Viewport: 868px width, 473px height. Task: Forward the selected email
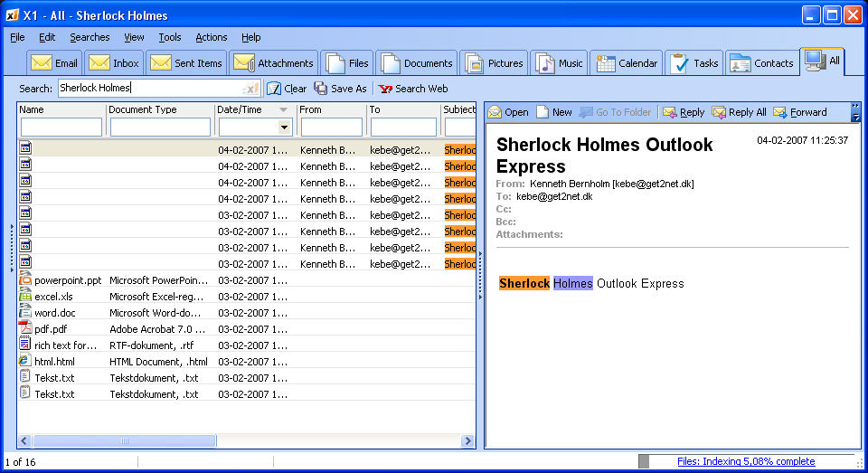(x=779, y=112)
